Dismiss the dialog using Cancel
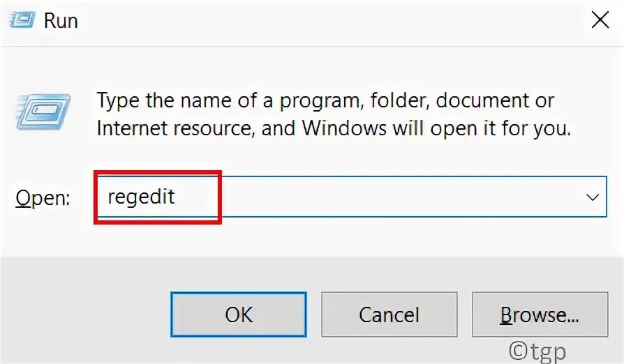Viewport: 624px width, 364px height. coord(389,314)
